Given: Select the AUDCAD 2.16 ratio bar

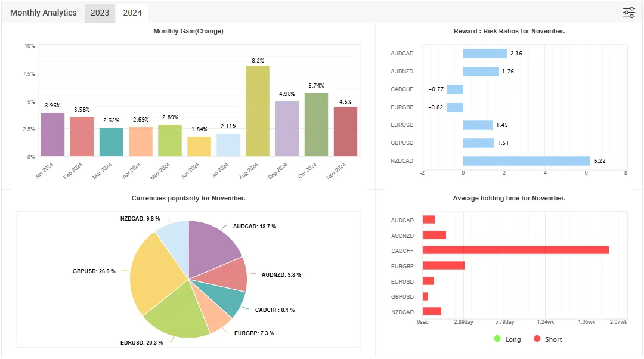Looking at the screenshot, I should (x=485, y=54).
